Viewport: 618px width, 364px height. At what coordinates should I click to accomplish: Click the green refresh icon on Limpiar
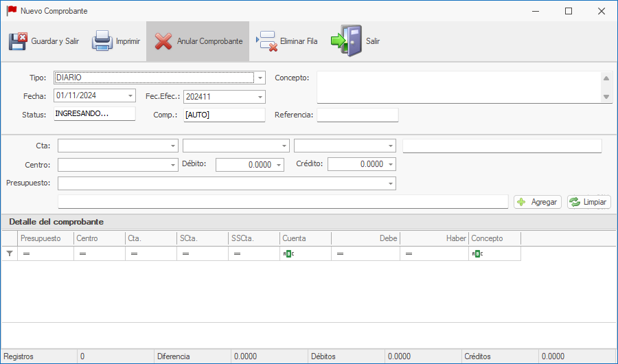click(575, 202)
